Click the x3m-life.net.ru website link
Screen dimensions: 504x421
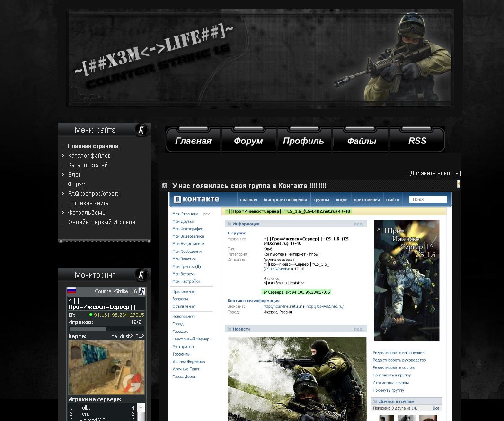coord(283,306)
